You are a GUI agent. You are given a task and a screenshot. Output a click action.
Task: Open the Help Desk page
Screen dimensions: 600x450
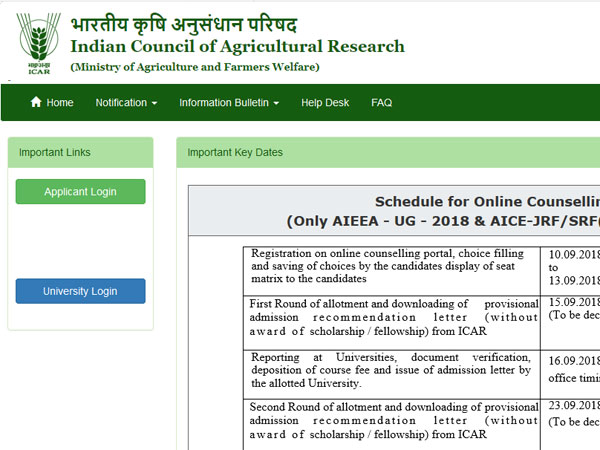[325, 103]
